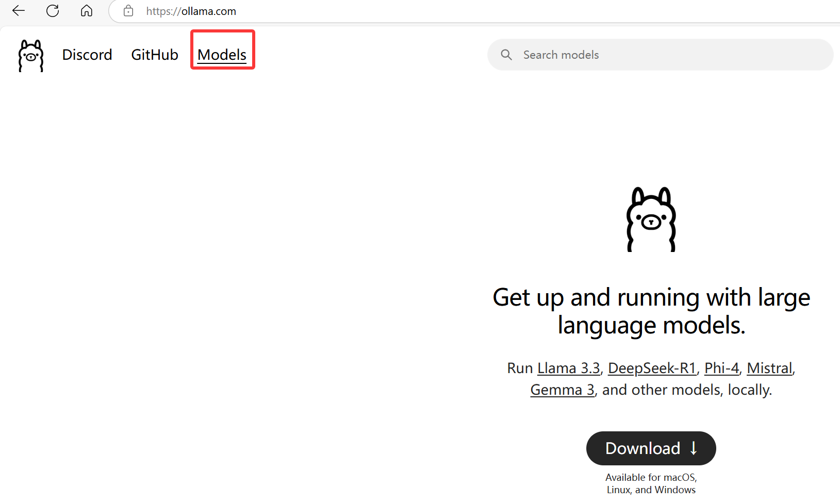Open the Discord link
840x504 pixels.
(87, 55)
